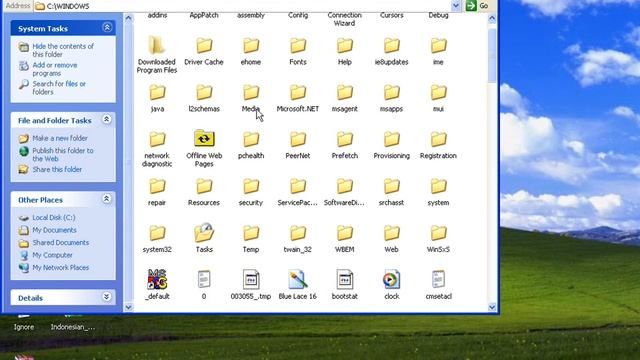Expand the Details panel
The height and width of the screenshot is (360, 640).
107,297
